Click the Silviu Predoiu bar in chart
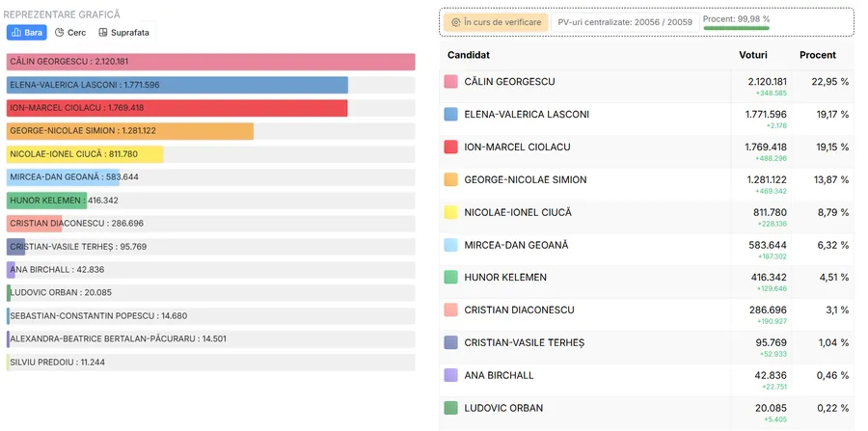This screenshot has height=431, width=868. click(8, 363)
